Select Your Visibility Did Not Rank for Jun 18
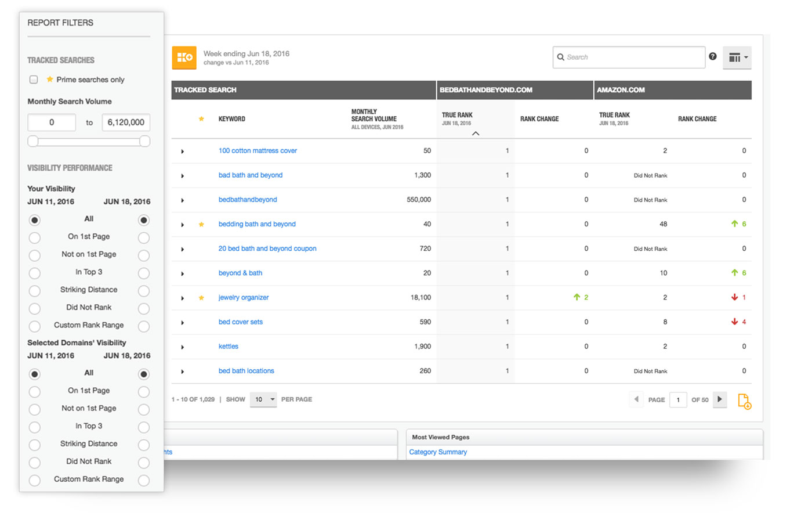The height and width of the screenshot is (530, 812). tap(144, 309)
